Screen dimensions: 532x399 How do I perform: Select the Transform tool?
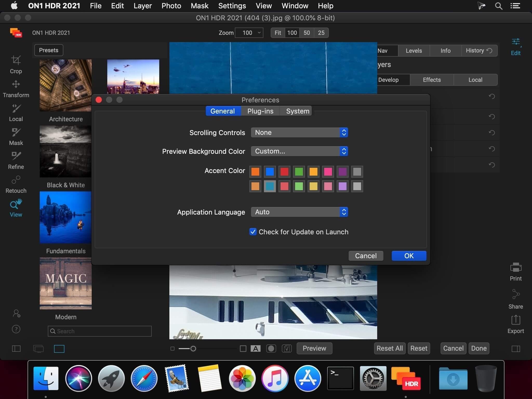pos(16,89)
